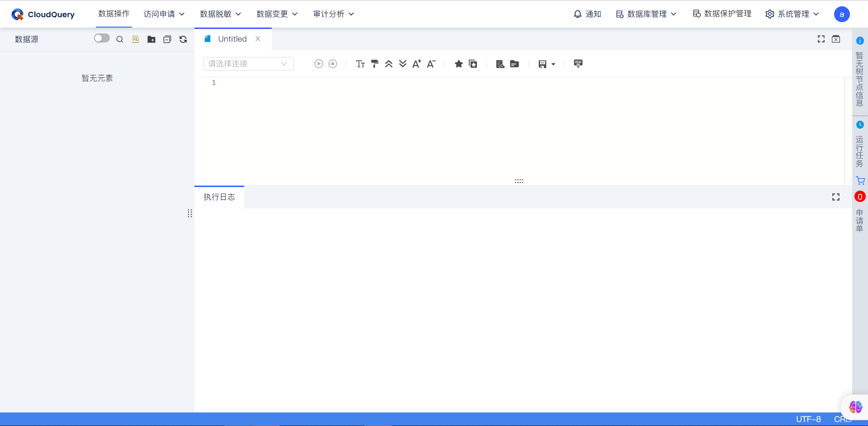
Task: Stop execution with the stop button
Action: coord(333,64)
